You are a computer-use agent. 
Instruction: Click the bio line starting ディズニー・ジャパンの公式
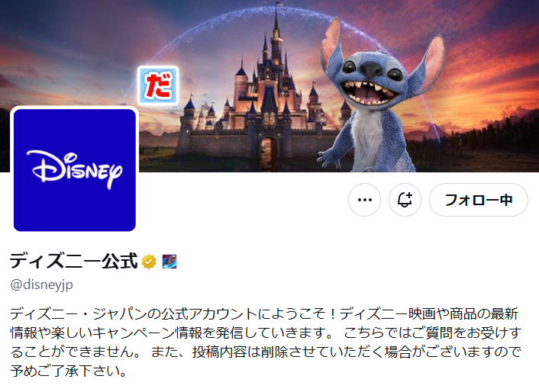click(264, 313)
